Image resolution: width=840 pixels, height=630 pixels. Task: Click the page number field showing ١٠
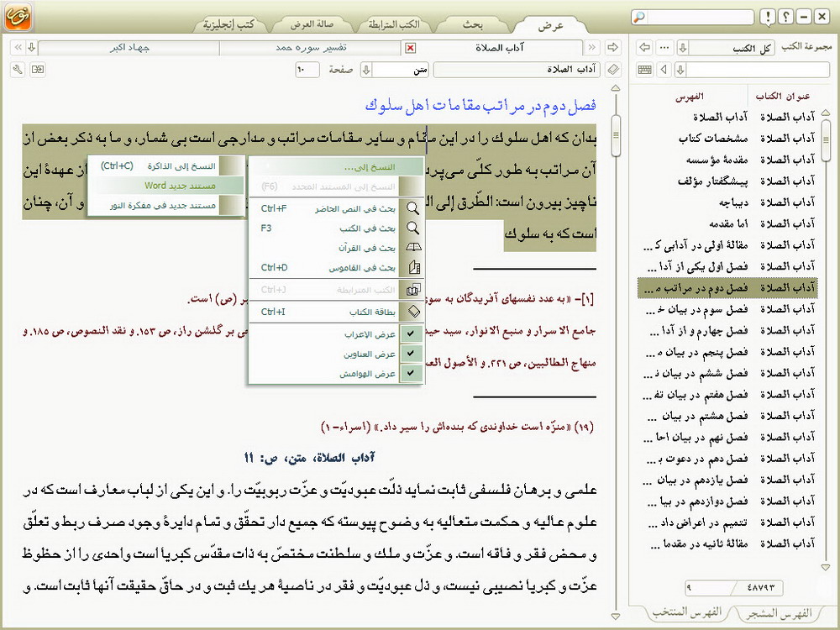307,70
